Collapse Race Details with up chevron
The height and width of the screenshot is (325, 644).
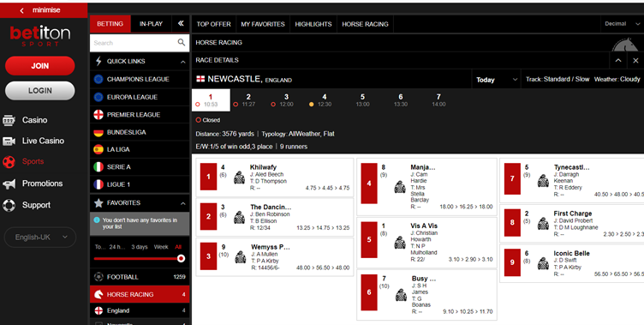(618, 61)
